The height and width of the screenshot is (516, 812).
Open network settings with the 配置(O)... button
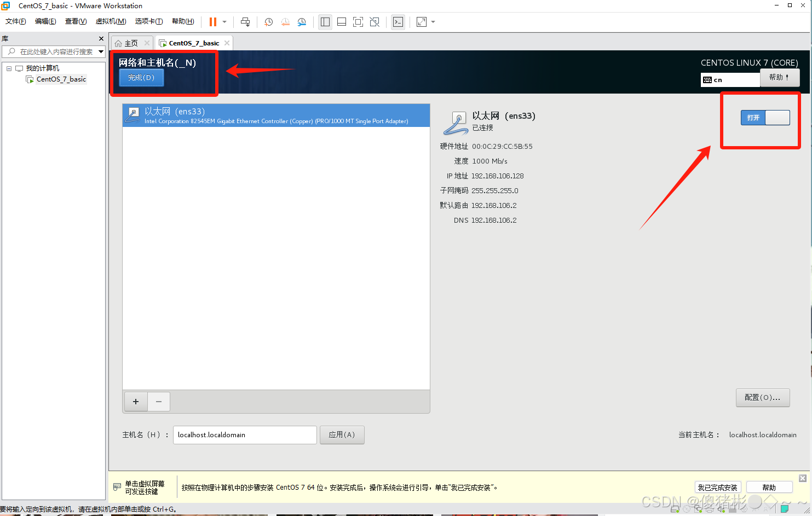[x=763, y=398]
